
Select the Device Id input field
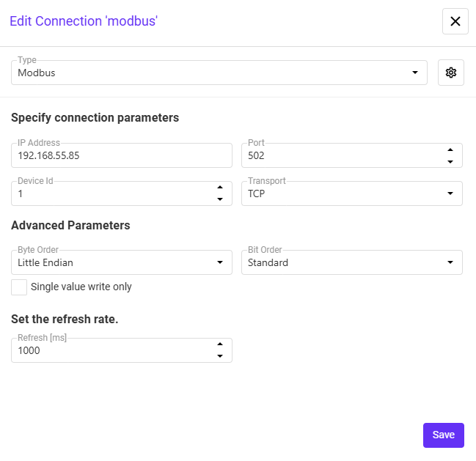pyautogui.click(x=114, y=193)
